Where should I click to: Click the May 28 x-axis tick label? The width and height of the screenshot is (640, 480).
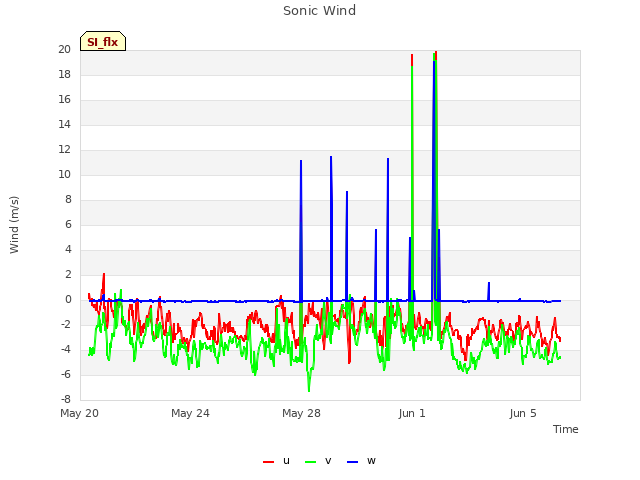point(302,413)
